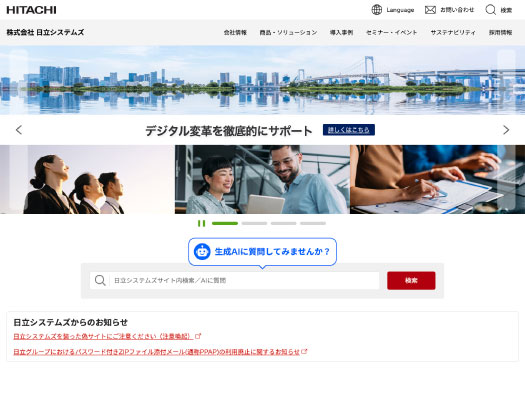Click the HITACHI logo
The width and height of the screenshot is (525, 400).
coord(31,10)
